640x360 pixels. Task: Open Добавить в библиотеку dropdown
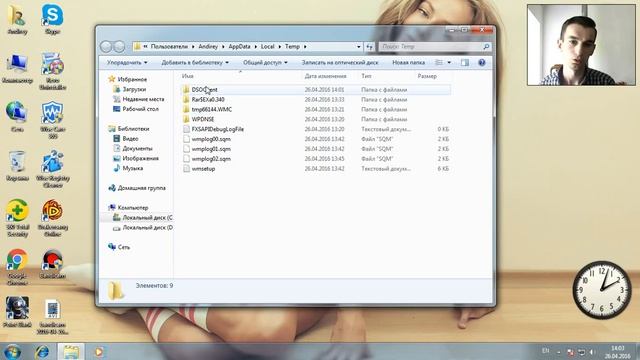(x=195, y=62)
